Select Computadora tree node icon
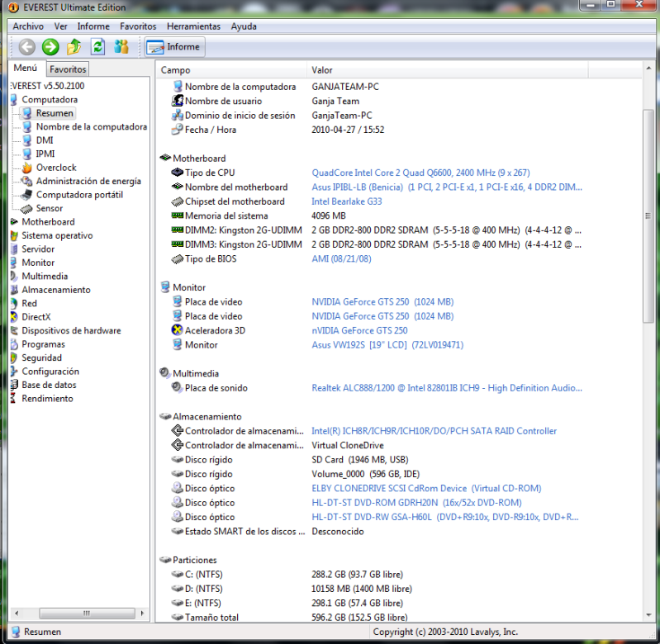The height and width of the screenshot is (644, 660). point(13,100)
